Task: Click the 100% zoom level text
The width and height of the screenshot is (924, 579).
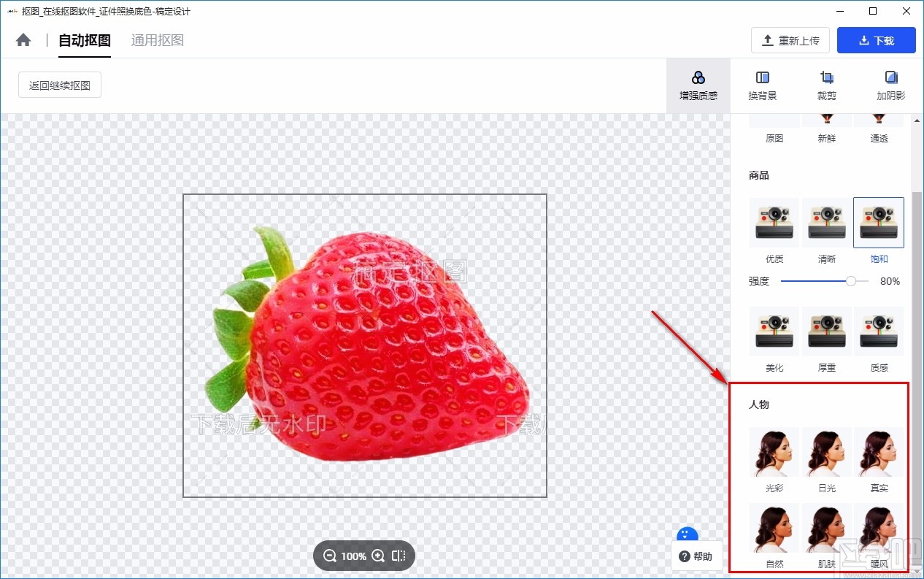Action: (x=354, y=556)
